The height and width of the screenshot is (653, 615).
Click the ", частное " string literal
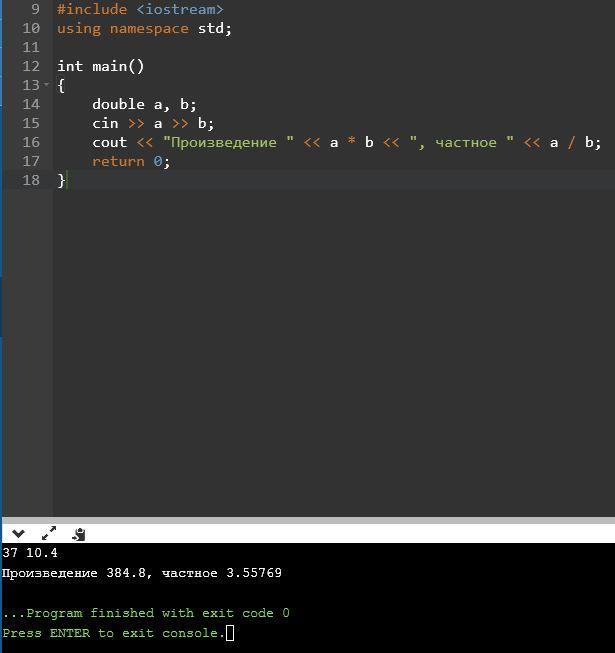[x=461, y=142]
